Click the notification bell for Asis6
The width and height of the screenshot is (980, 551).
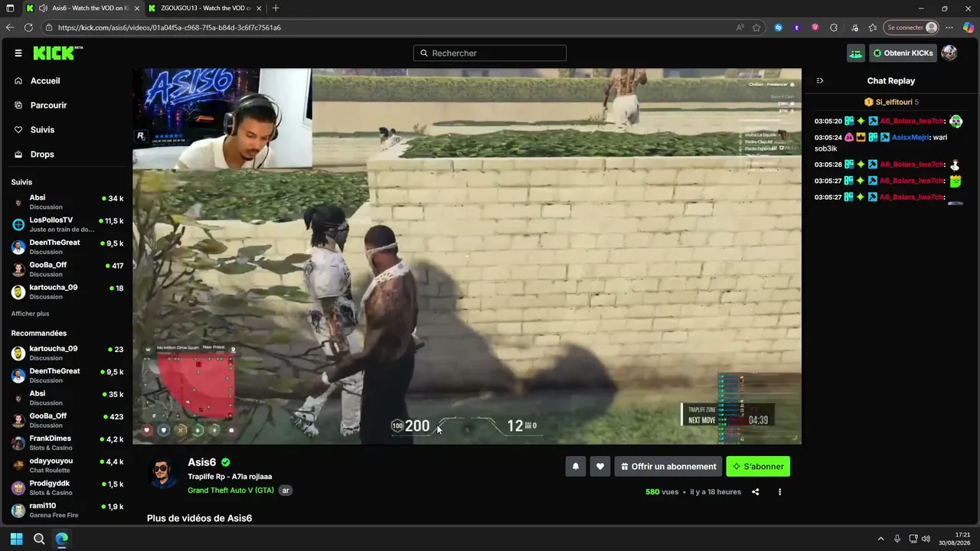(x=576, y=467)
